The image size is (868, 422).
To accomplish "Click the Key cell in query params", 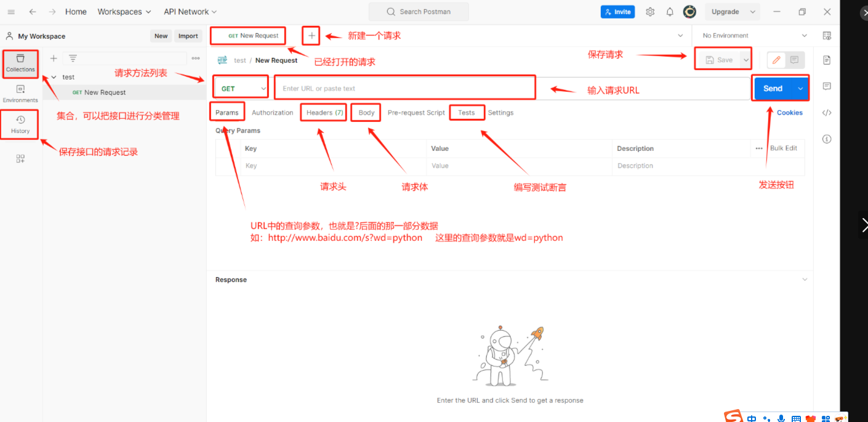I will coord(332,166).
